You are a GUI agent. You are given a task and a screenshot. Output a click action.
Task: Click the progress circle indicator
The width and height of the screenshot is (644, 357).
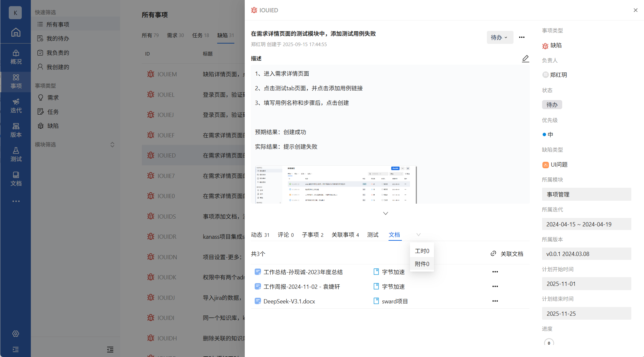coord(549,343)
